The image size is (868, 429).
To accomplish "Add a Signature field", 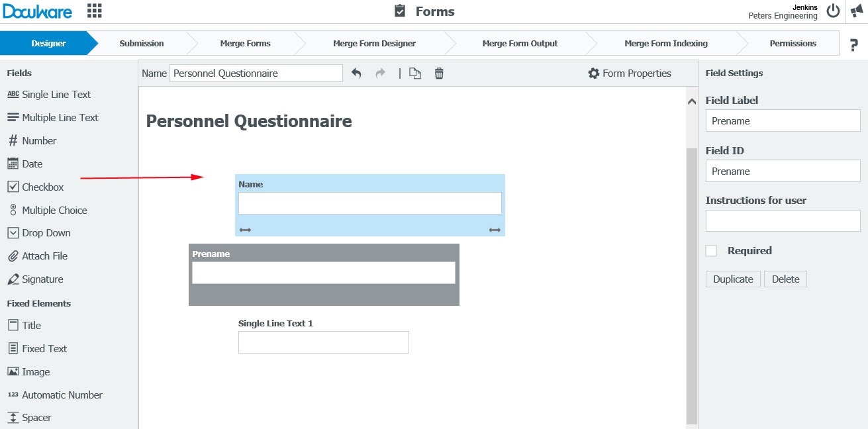I will (x=44, y=279).
